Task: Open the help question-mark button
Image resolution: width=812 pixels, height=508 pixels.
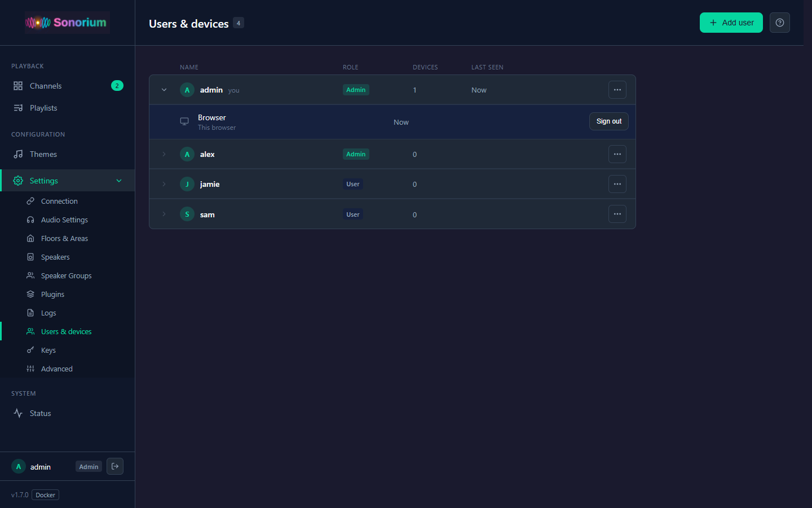Action: click(780, 23)
